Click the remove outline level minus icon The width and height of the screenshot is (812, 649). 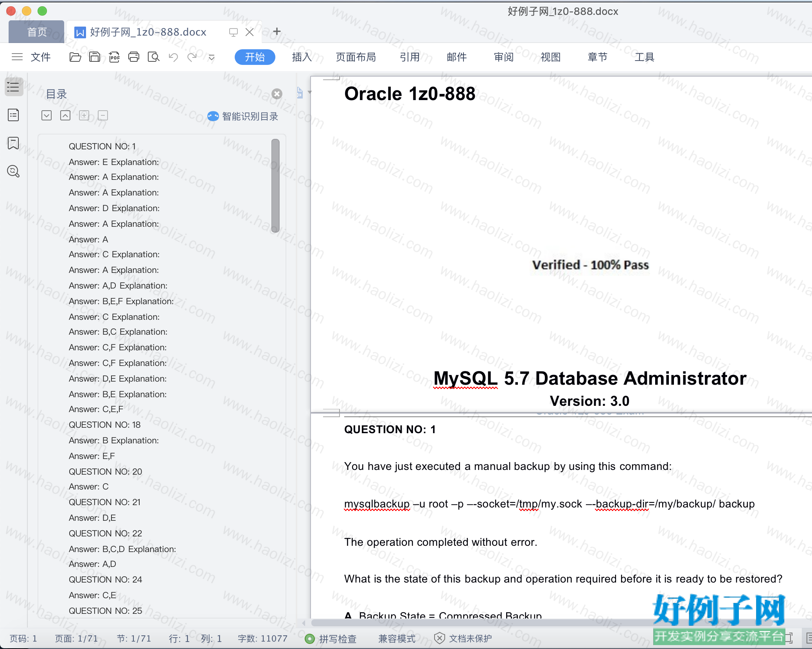(103, 115)
